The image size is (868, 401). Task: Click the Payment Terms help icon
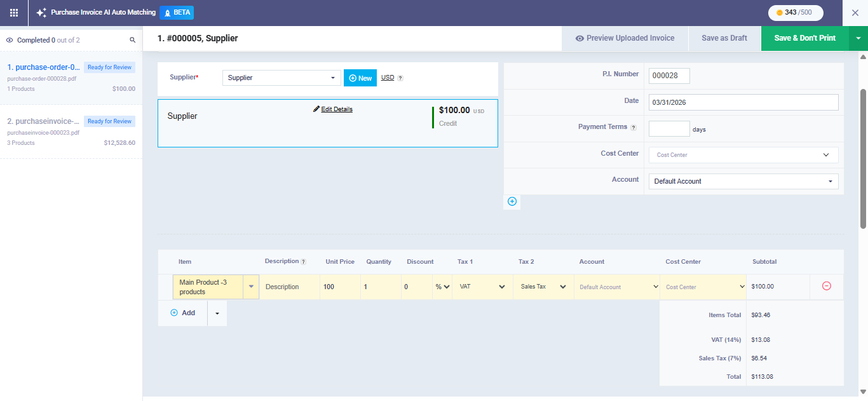coord(633,127)
